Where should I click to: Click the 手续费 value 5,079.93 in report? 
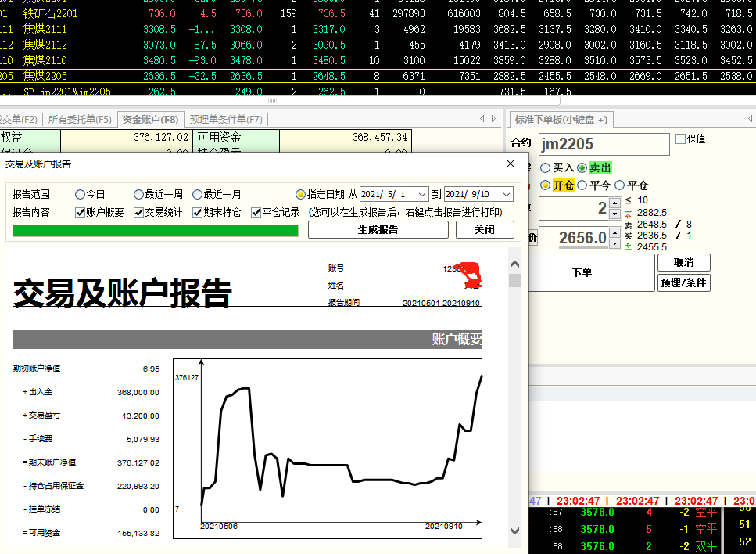click(x=143, y=439)
